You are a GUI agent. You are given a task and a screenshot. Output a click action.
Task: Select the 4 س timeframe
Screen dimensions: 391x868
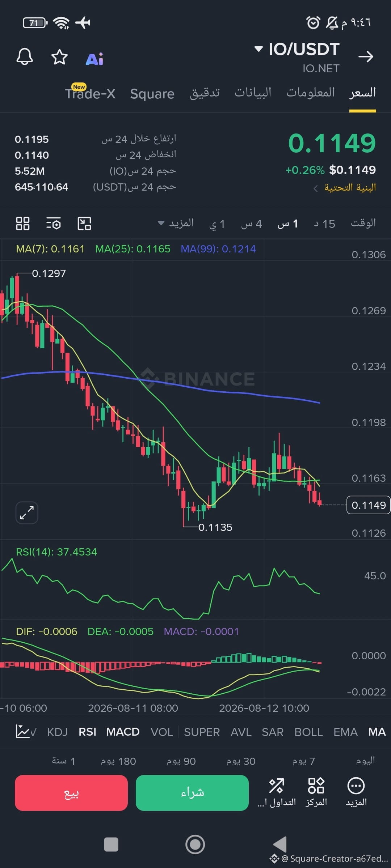(x=251, y=224)
